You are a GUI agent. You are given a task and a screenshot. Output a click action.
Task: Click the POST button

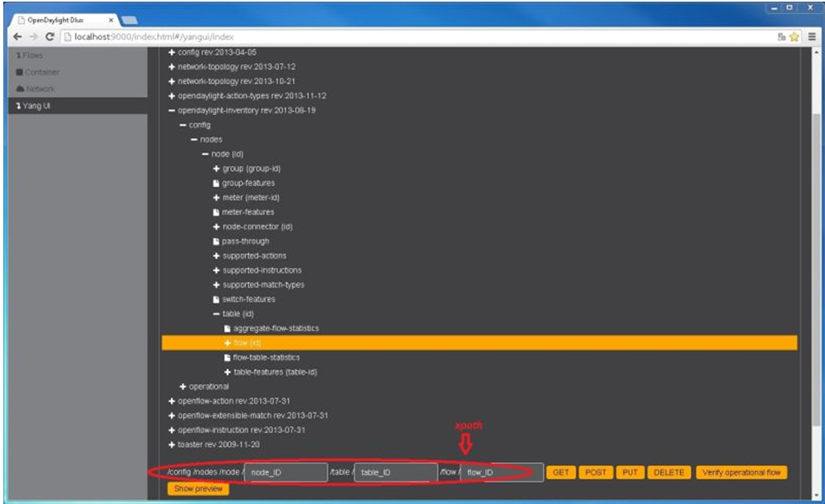coord(596,473)
